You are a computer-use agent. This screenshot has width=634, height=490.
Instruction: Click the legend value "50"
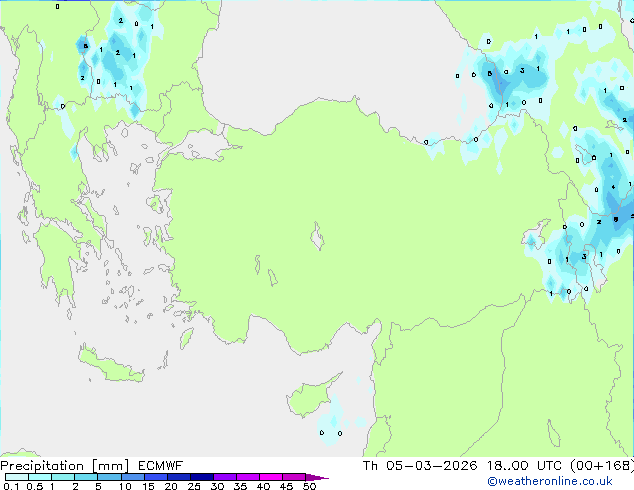click(x=309, y=486)
